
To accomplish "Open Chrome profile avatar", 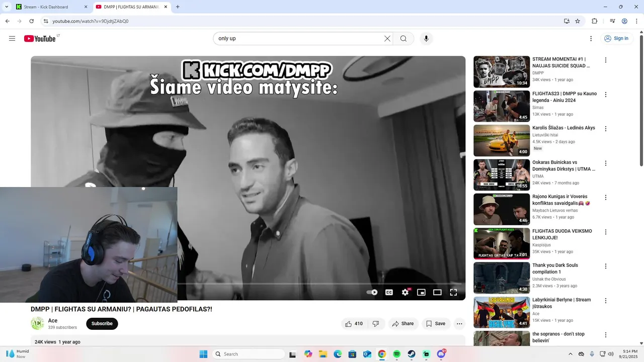I will (x=624, y=21).
